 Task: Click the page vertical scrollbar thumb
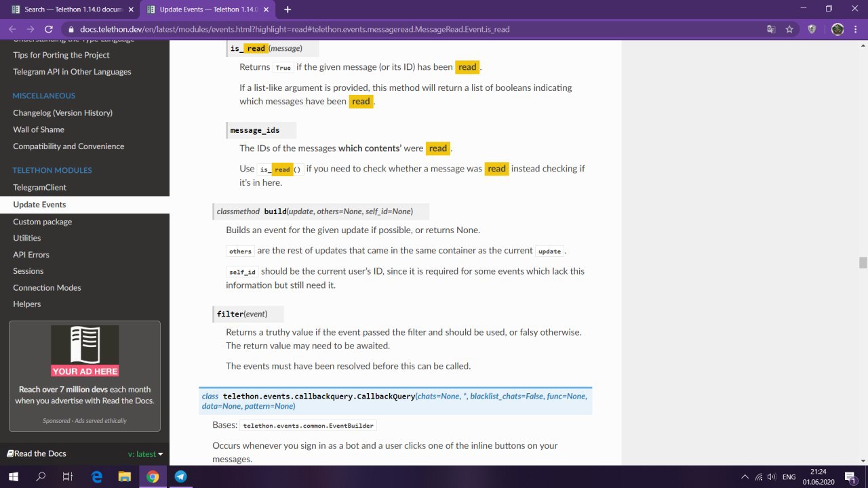(863, 263)
